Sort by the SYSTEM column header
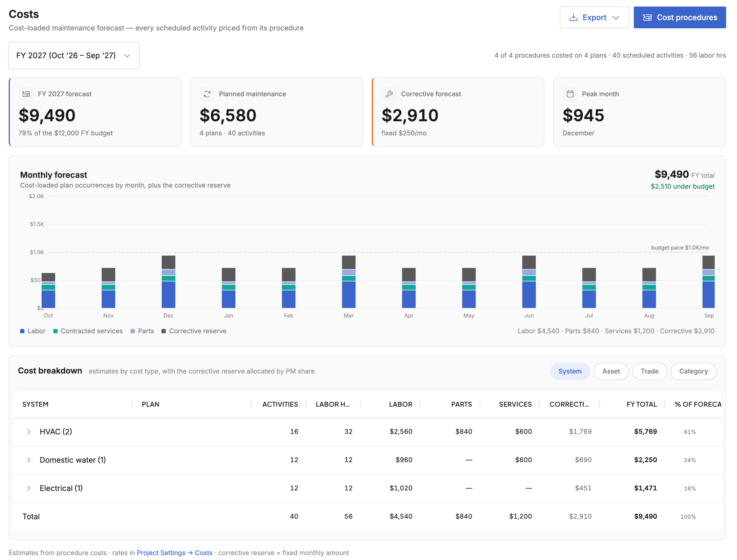Image resolution: width=737 pixels, height=560 pixels. (x=35, y=404)
